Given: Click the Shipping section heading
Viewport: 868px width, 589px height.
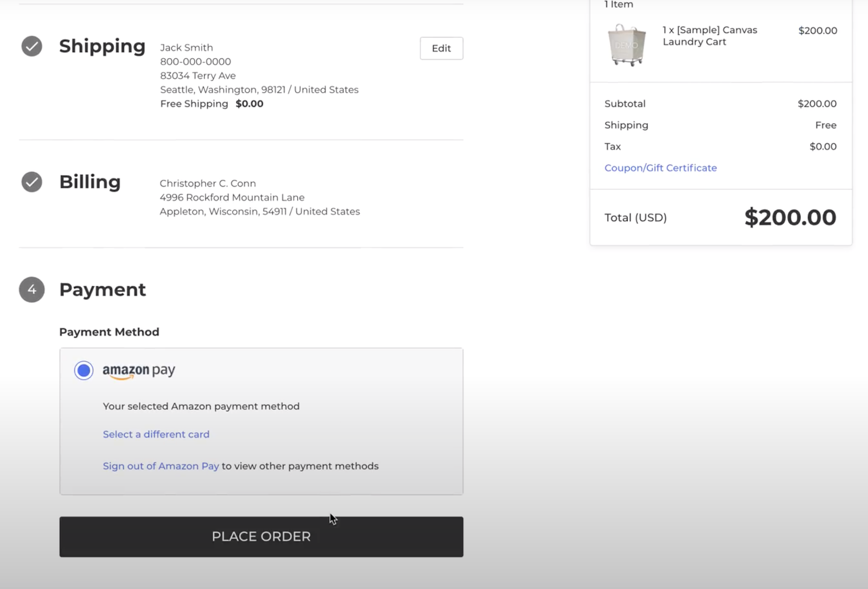Looking at the screenshot, I should [102, 46].
